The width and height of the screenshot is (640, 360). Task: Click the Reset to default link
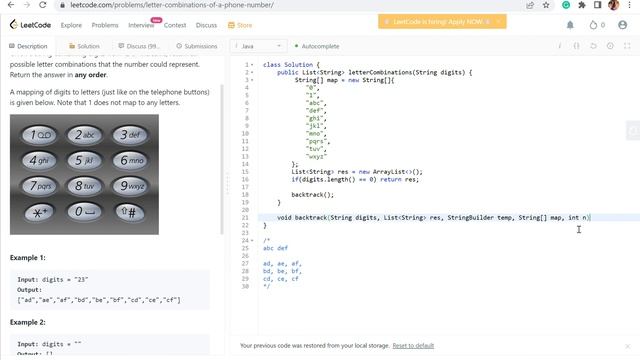413,346
